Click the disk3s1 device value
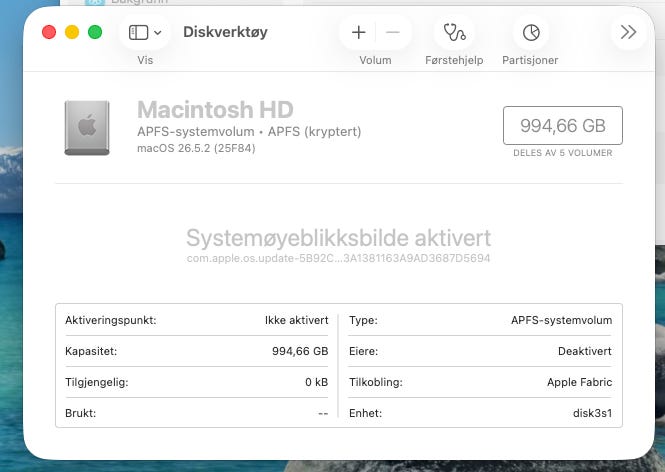Screen dimensions: 665x472 tap(592, 413)
